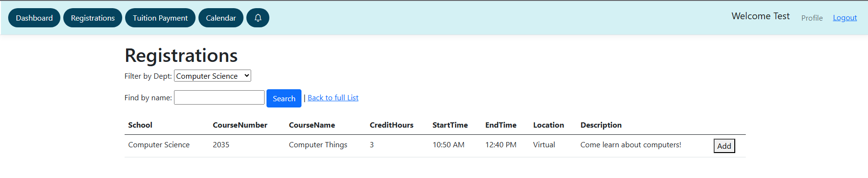Click the EndTime column header
This screenshot has width=868, height=178.
(x=501, y=125)
